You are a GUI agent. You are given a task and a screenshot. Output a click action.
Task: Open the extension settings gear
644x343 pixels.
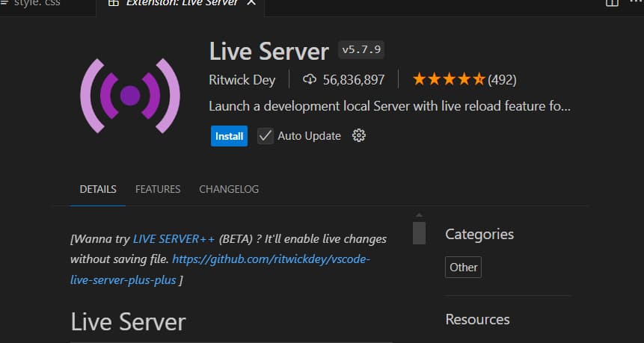point(358,135)
